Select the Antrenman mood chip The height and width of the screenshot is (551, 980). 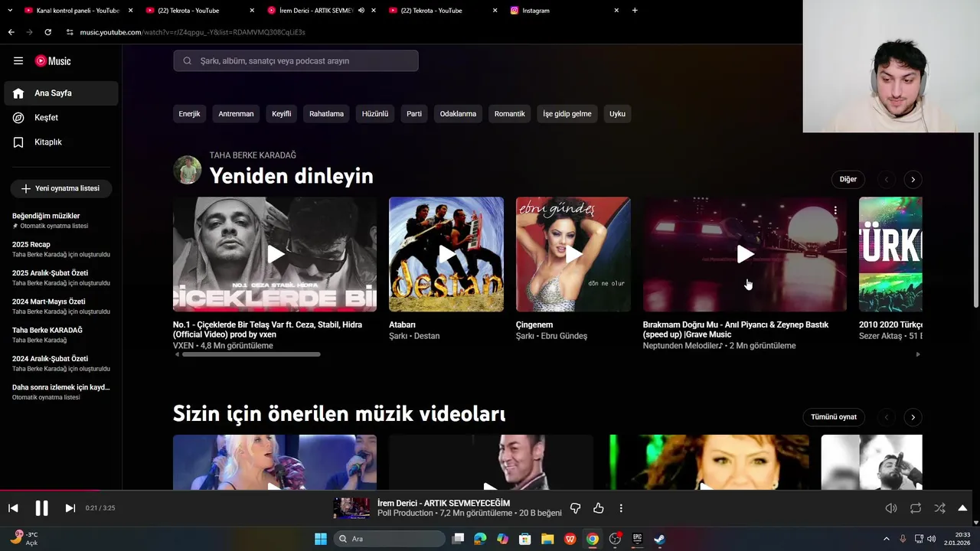[236, 113]
